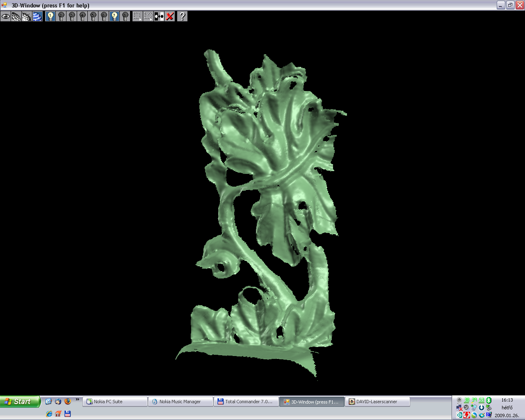525x420 pixels.
Task: Activate the rectangle selection tool
Action: 137,16
